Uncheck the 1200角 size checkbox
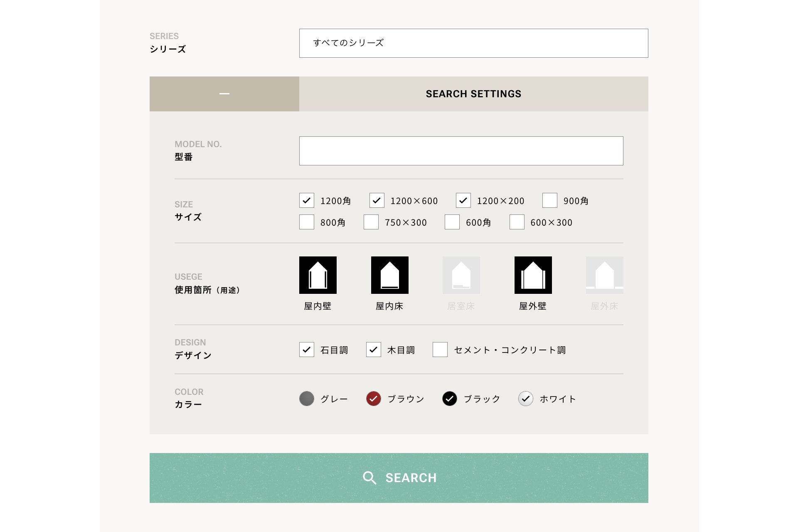This screenshot has width=798, height=532. [x=307, y=201]
